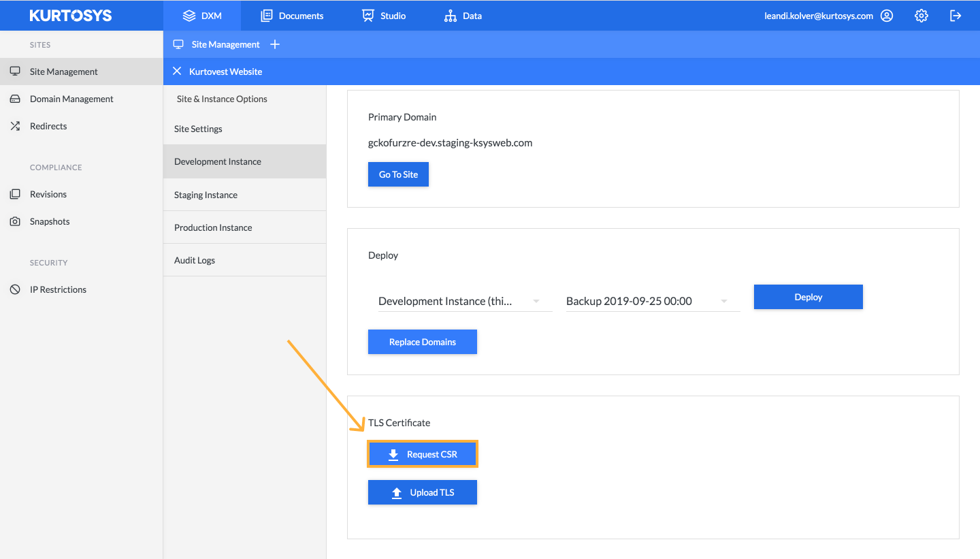Click the Deploy button
This screenshot has width=980, height=559.
pos(808,297)
